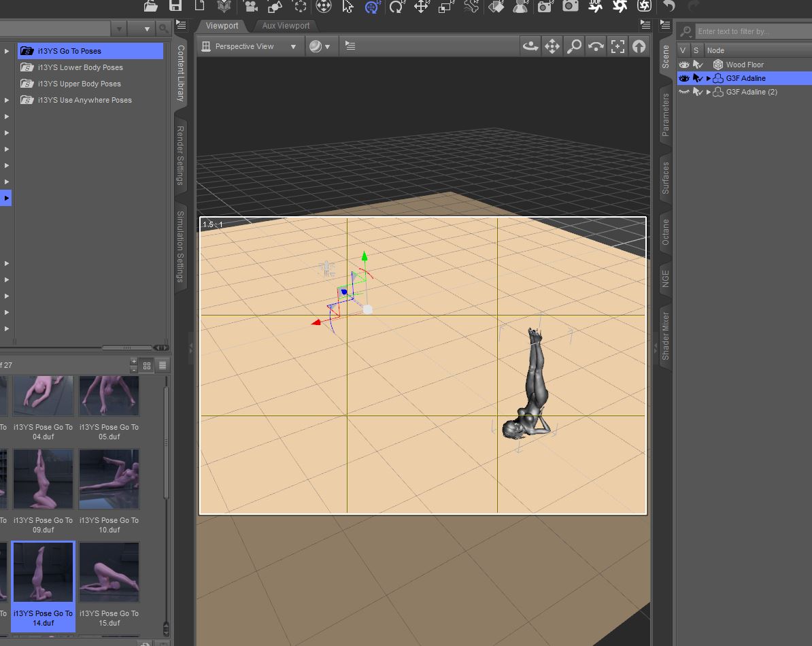Screen dimensions: 812x646
Task: Select the i13YS Pose Go To 10 thumbnail
Action: (109, 479)
